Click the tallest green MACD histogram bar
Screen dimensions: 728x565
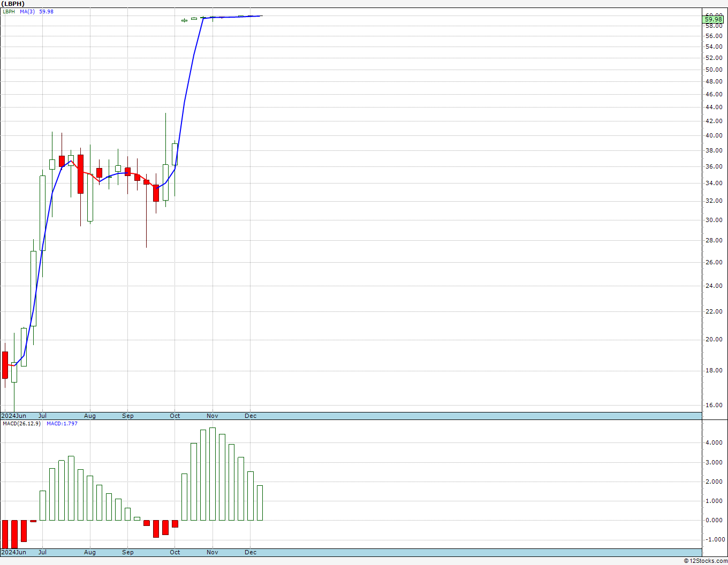(x=213, y=474)
